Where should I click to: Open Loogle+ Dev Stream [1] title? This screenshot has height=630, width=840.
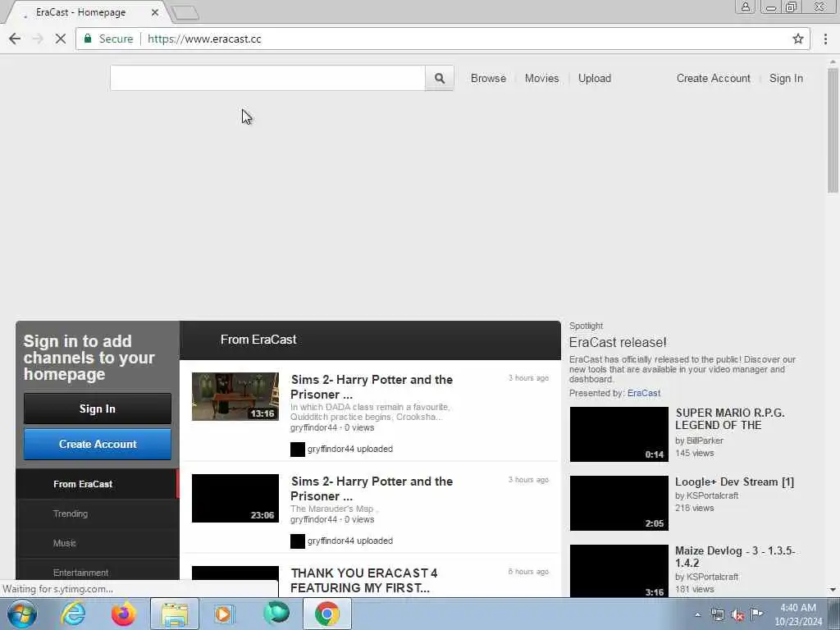point(734,482)
